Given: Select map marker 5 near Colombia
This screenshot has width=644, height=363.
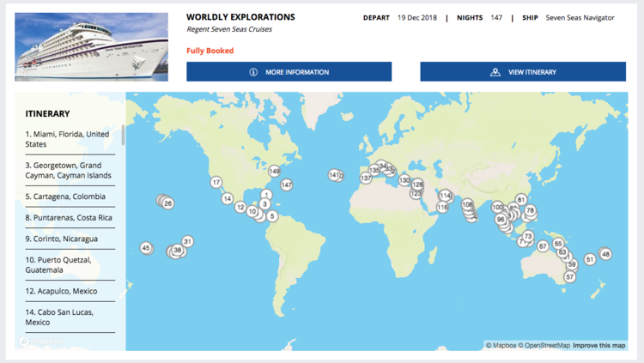Looking at the screenshot, I should [x=272, y=216].
